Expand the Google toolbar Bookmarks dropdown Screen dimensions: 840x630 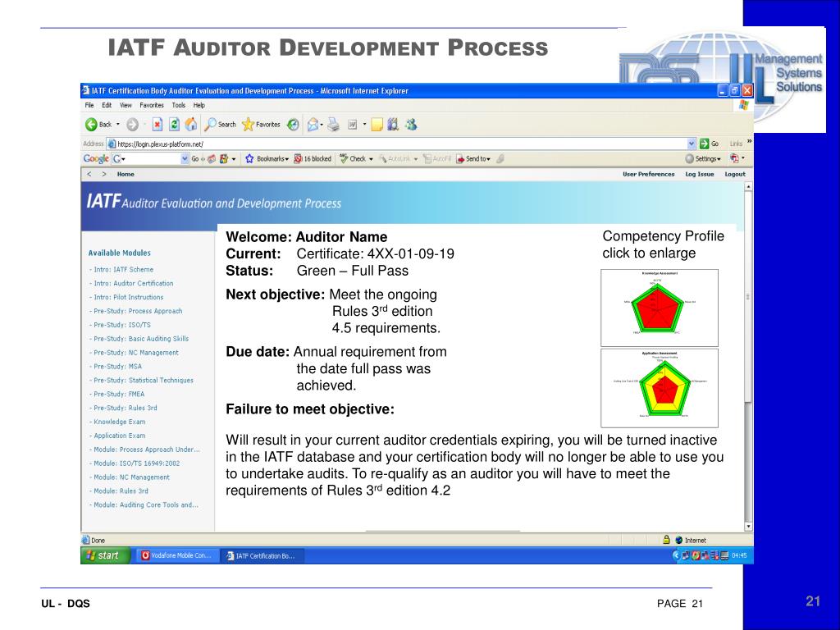267,159
